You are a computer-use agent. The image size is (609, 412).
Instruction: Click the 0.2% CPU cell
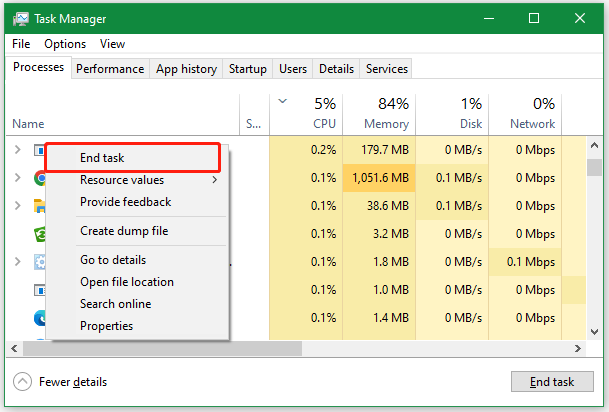tap(306, 150)
